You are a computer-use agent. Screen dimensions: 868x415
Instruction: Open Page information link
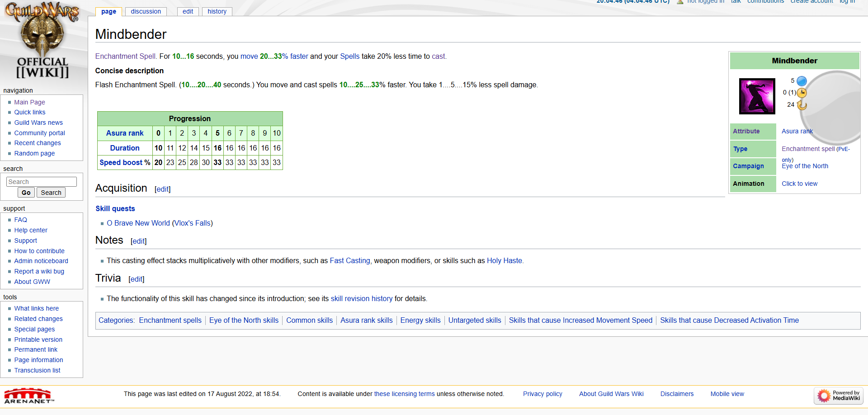coord(38,360)
